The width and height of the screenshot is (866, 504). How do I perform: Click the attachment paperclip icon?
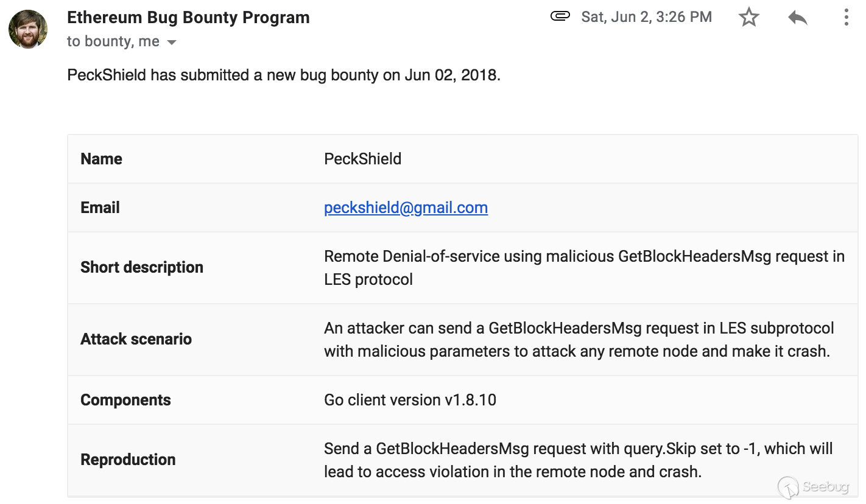tap(560, 16)
